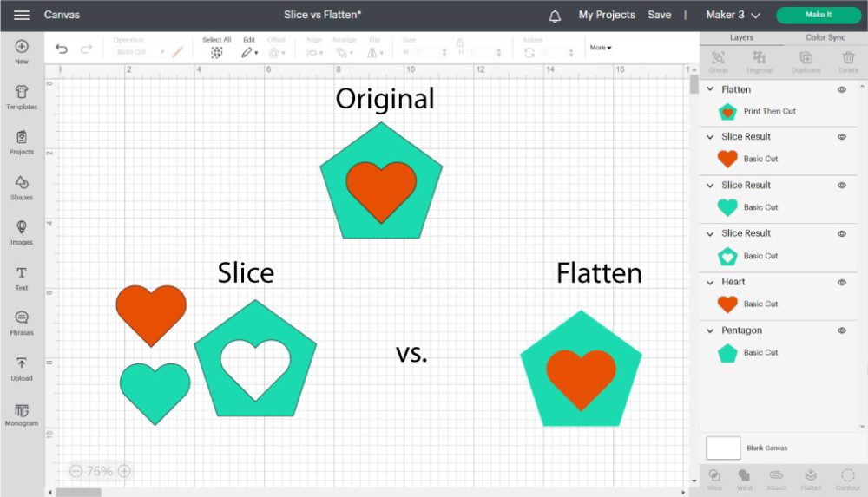Hide the Heart layer
This screenshot has width=868, height=497.
point(841,282)
